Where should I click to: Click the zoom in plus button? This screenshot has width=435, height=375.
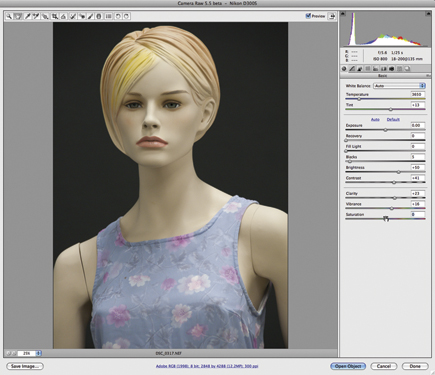(14, 353)
